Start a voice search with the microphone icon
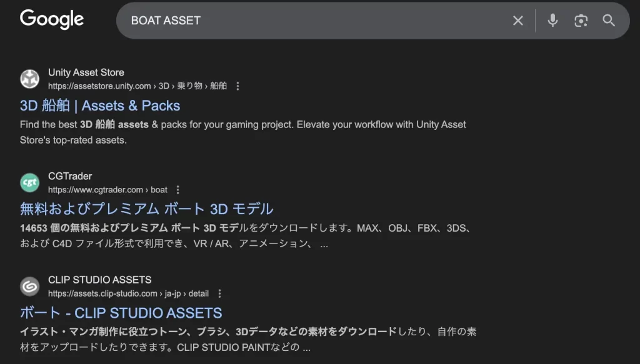The width and height of the screenshot is (640, 364). 552,21
